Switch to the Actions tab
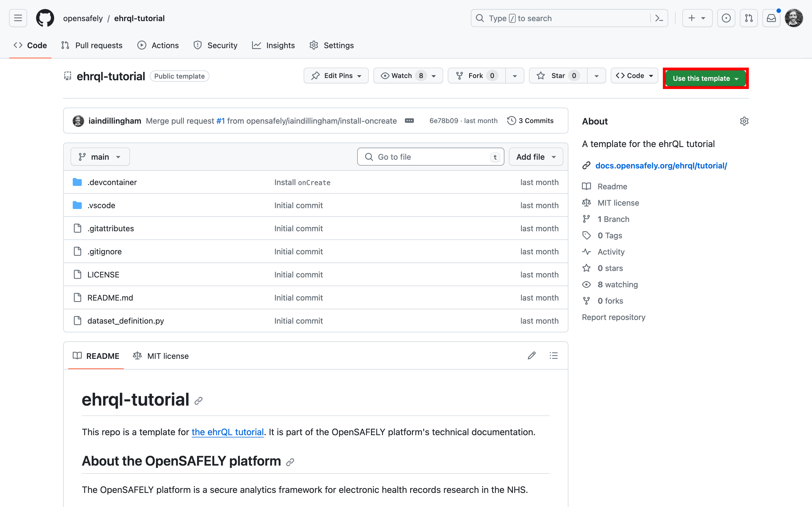The height and width of the screenshot is (507, 812). pos(158,45)
